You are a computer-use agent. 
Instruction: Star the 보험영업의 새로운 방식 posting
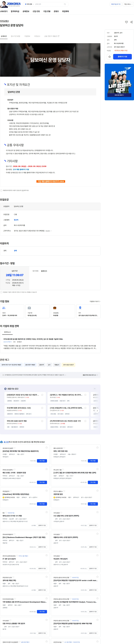coord(42,395)
